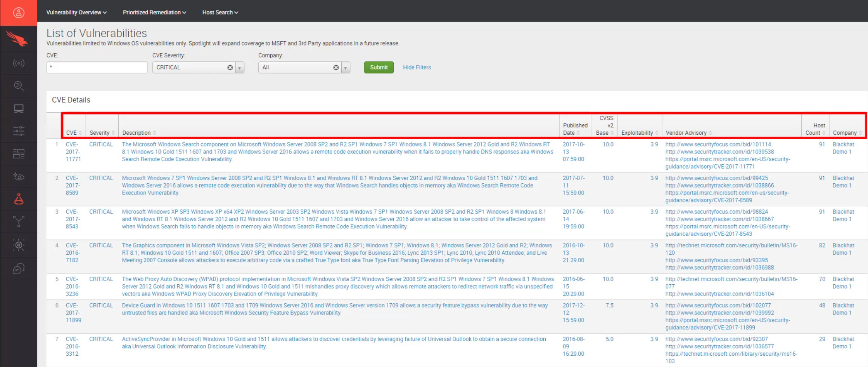868x367 pixels.
Task: Open securitytracker.com/id/1039538 advisory link
Action: 719,152
